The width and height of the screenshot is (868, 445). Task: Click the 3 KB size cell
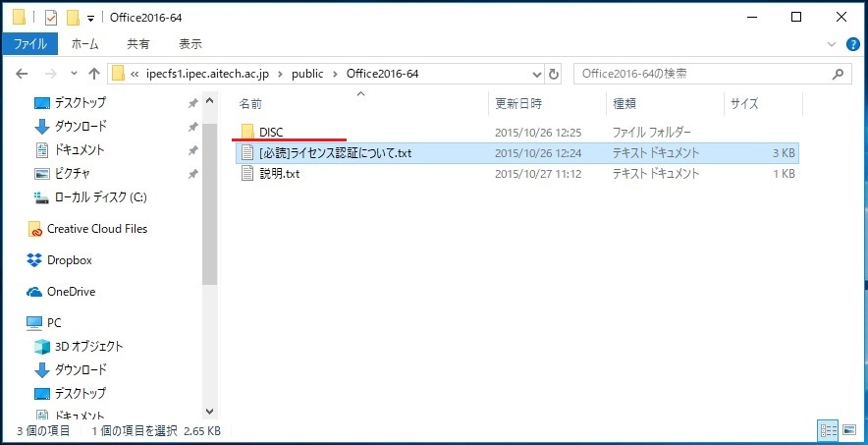(x=784, y=153)
